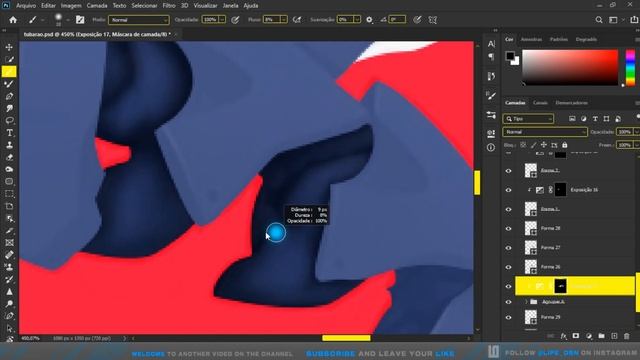Switch to the Degradês tab
This screenshot has height=360, width=640.
(x=586, y=40)
